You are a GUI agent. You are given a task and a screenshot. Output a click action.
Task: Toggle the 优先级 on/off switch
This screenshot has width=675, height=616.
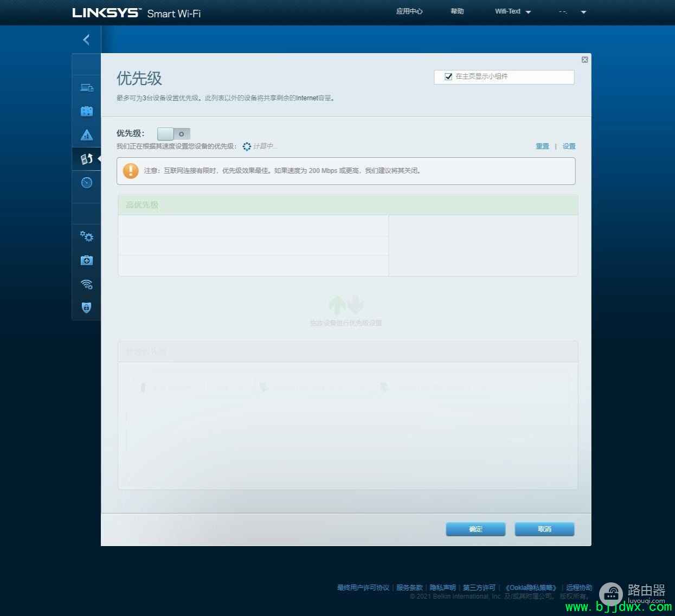tap(173, 133)
